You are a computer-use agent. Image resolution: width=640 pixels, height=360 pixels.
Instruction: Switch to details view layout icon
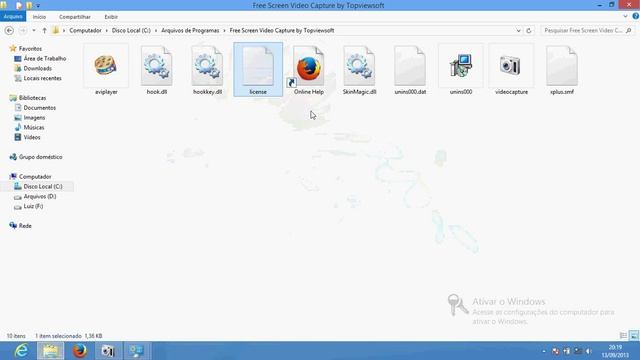(x=623, y=336)
